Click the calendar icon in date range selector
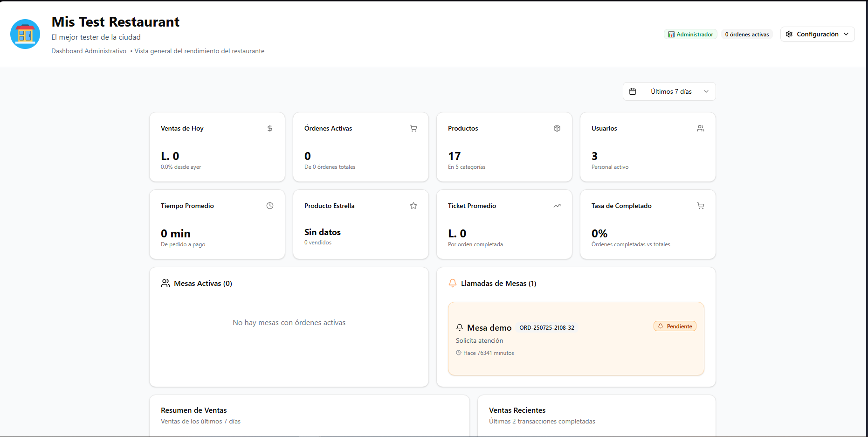868x437 pixels. [x=633, y=91]
